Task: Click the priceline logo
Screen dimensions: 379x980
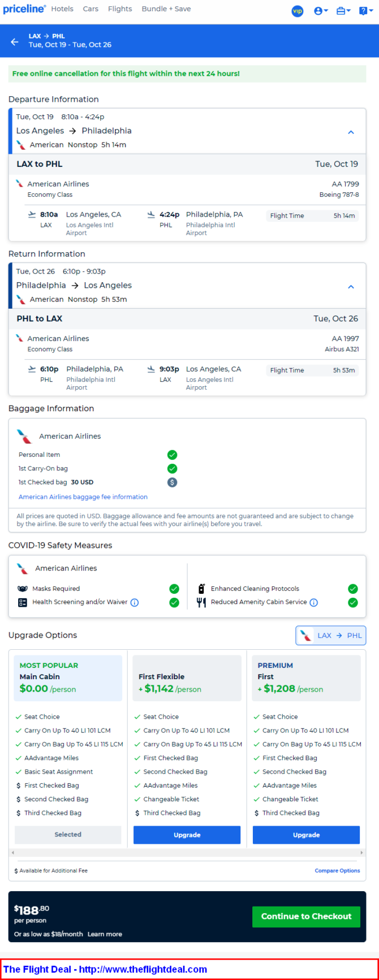Action: (x=24, y=9)
